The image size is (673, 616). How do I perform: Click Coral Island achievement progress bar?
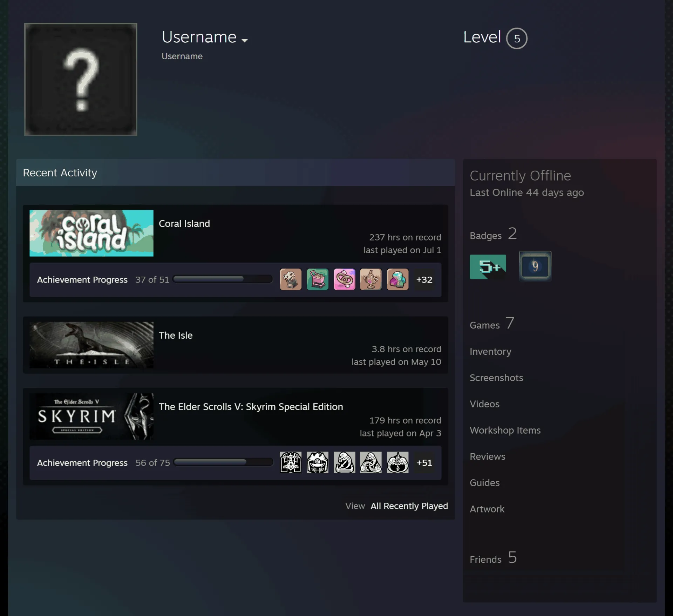[223, 279]
